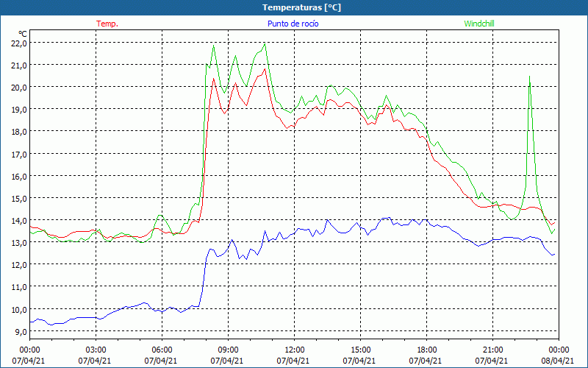
Task: Click the 18,0 y-axis label
Action: [19, 132]
